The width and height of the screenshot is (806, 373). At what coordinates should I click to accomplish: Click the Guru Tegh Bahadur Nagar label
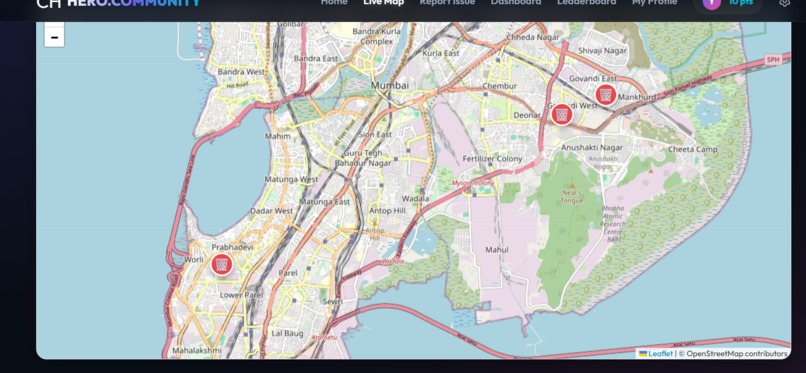coord(363,158)
